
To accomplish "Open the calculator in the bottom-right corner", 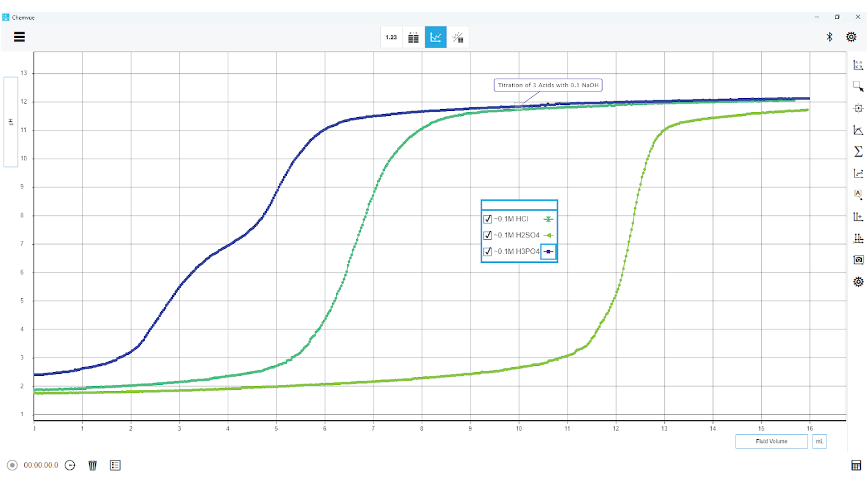I will click(x=856, y=465).
